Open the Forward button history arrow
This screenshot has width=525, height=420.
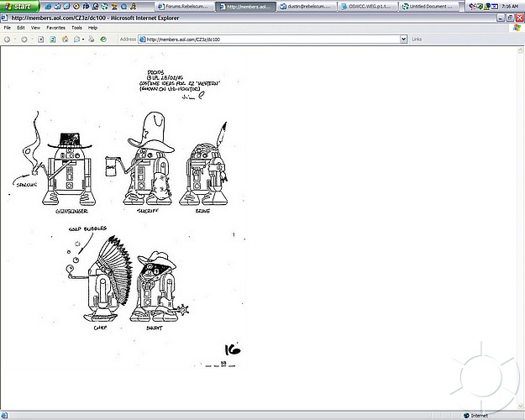click(32, 39)
